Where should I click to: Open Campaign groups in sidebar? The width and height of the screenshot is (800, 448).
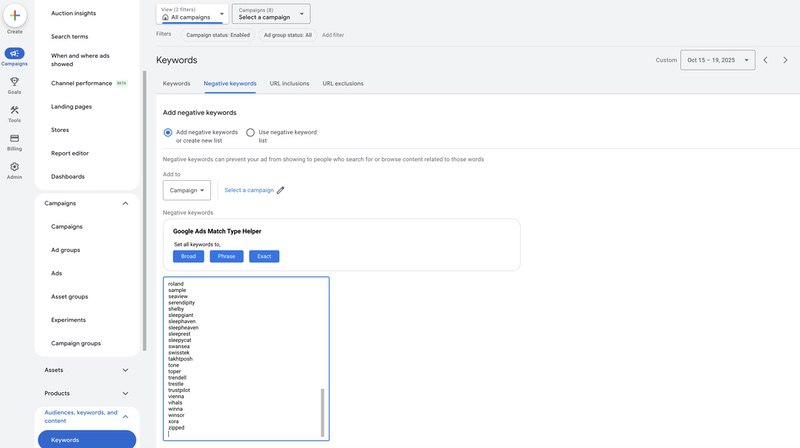[76, 343]
